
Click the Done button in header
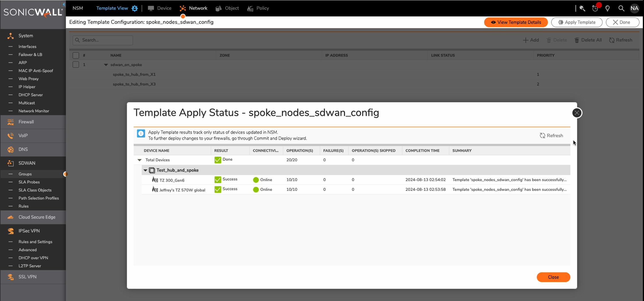(x=622, y=22)
